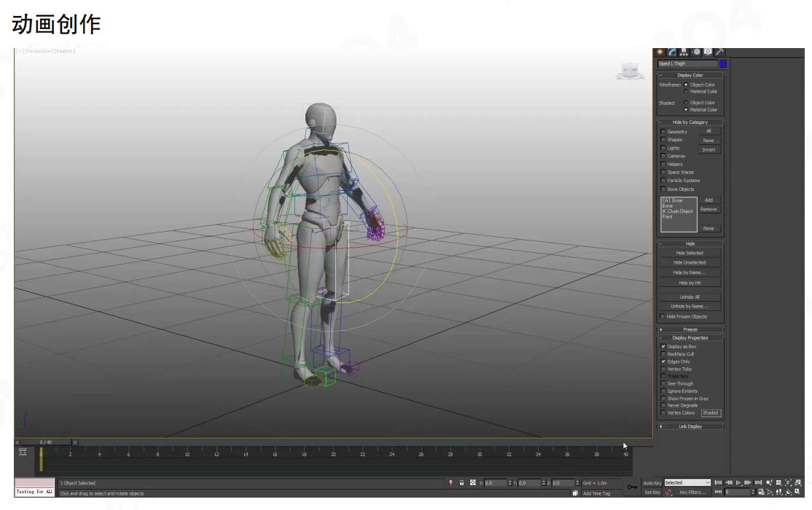The height and width of the screenshot is (510, 812).
Task: Click the large Set Keys key icon
Action: click(x=632, y=487)
